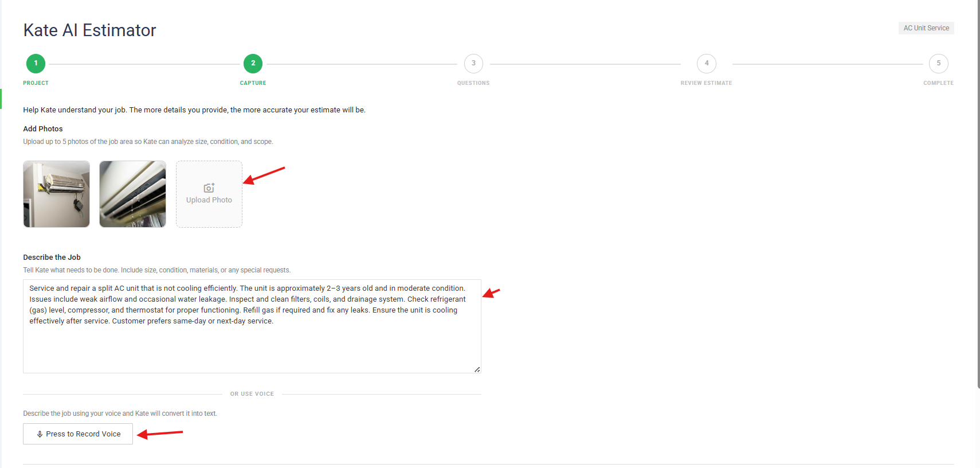Click the PROJECT step label
The width and height of the screenshot is (980, 468).
[36, 83]
